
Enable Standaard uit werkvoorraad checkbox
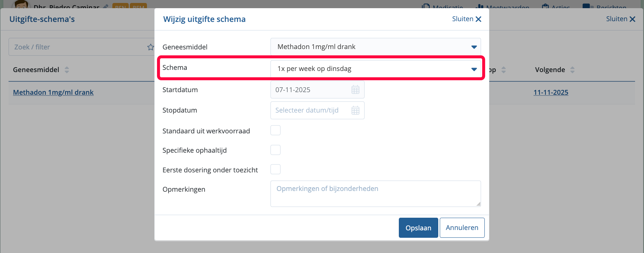[275, 130]
